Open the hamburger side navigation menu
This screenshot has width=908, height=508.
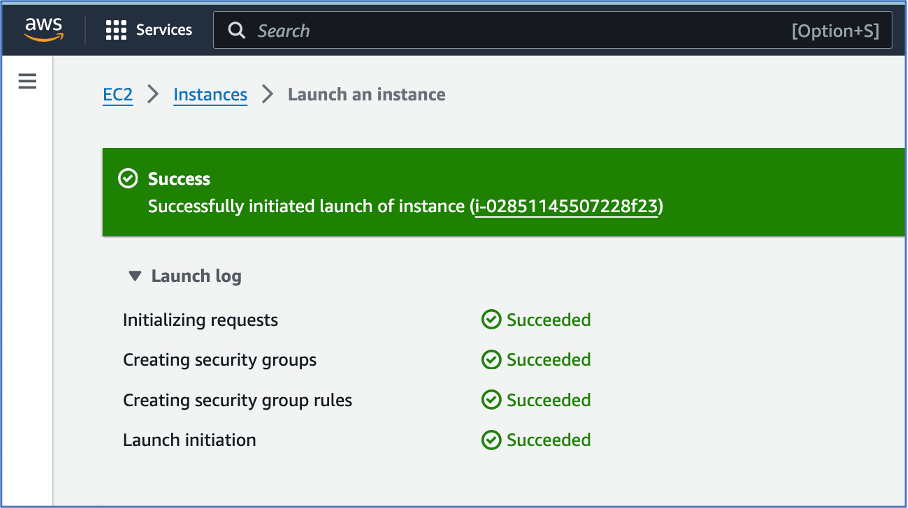coord(27,82)
